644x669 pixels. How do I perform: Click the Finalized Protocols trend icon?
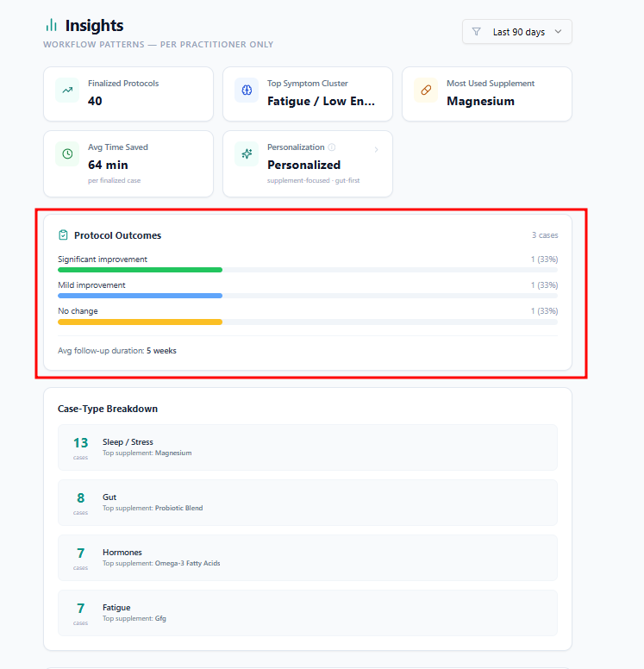(67, 90)
